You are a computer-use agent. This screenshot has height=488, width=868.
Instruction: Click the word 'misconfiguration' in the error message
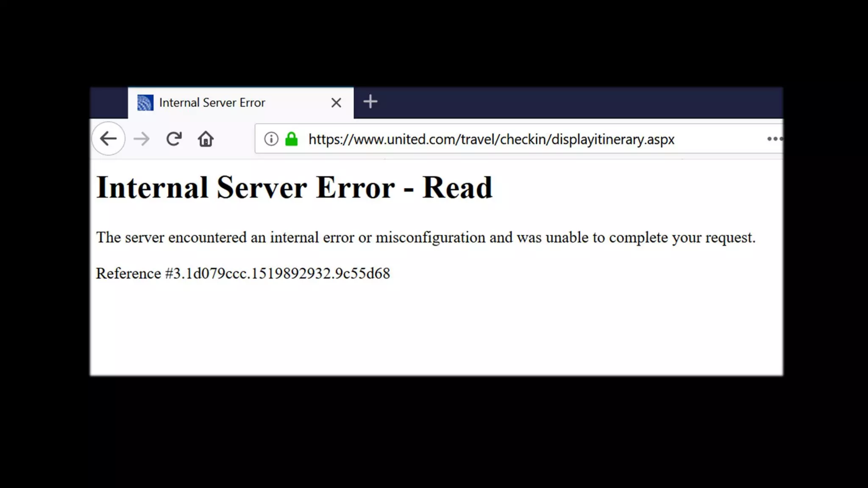point(430,237)
